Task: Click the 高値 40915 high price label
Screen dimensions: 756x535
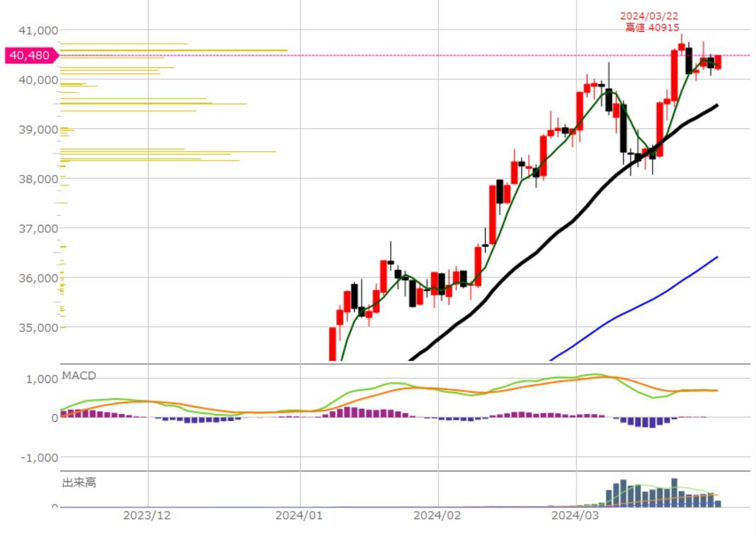Action: [652, 28]
